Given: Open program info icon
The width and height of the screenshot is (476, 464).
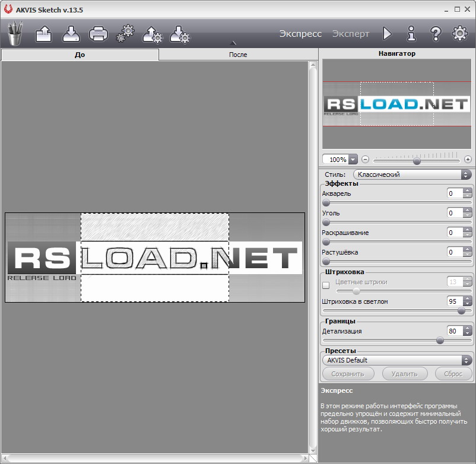Looking at the screenshot, I should coord(411,33).
